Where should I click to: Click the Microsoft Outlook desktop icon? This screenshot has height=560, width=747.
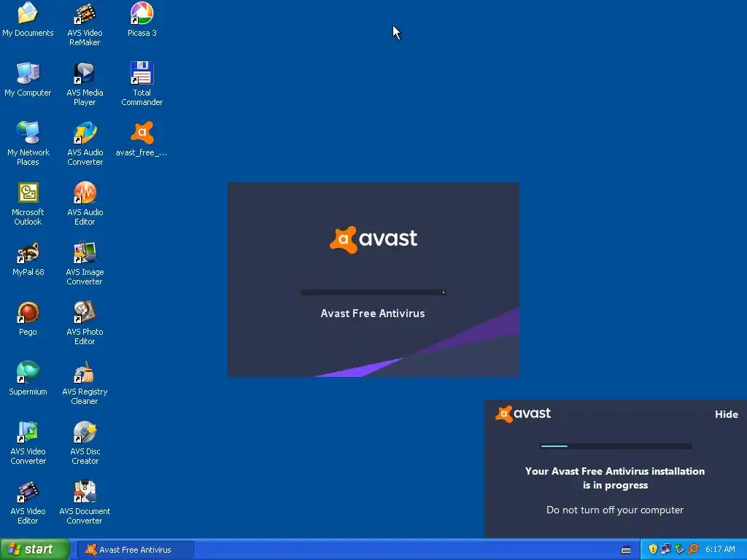[28, 204]
